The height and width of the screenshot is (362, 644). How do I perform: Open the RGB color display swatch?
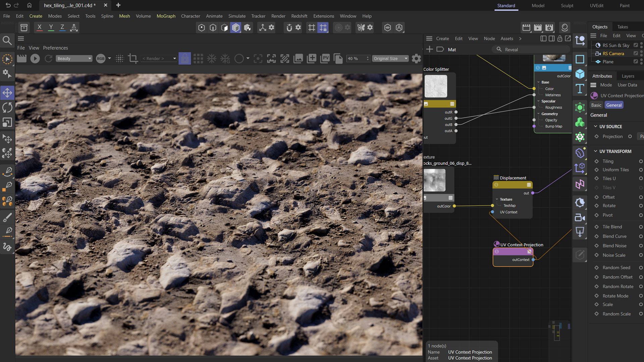tap(101, 58)
